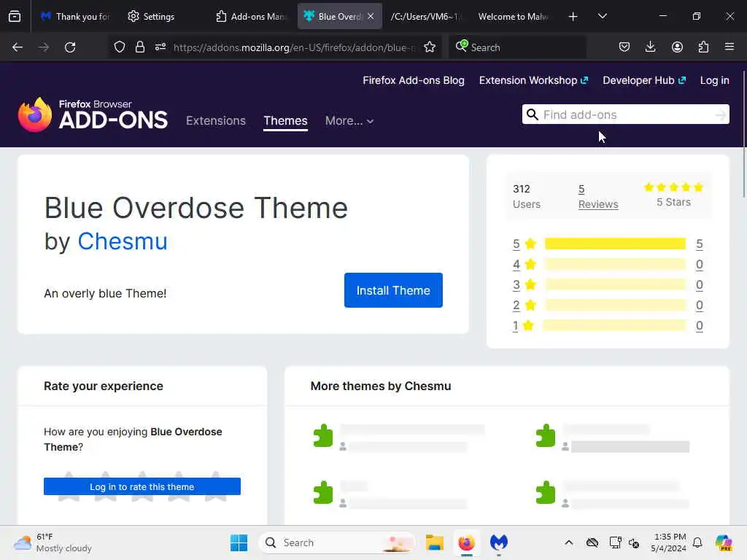Viewport: 747px width, 560px height.
Task: Go to the Extensions section
Action: coord(216,120)
